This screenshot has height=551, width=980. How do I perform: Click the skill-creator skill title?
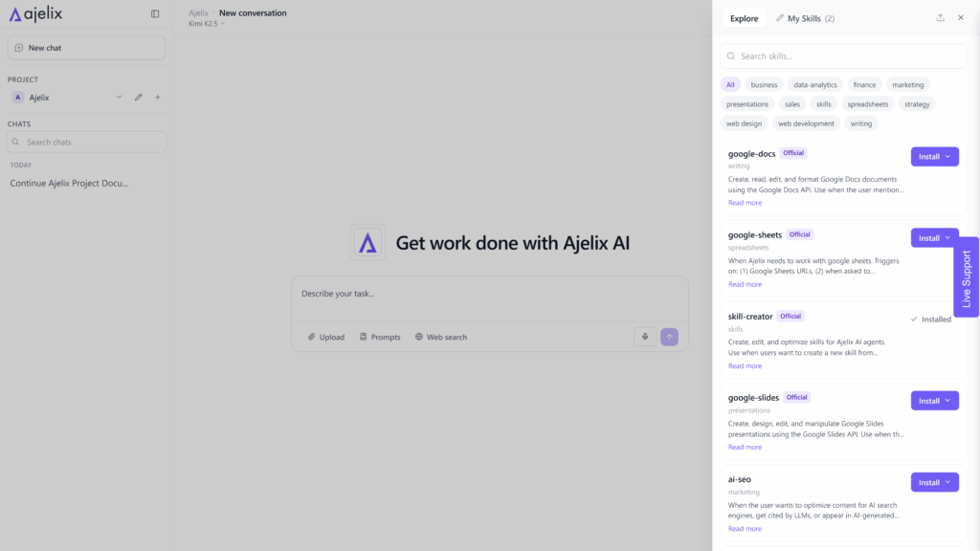[x=750, y=317]
